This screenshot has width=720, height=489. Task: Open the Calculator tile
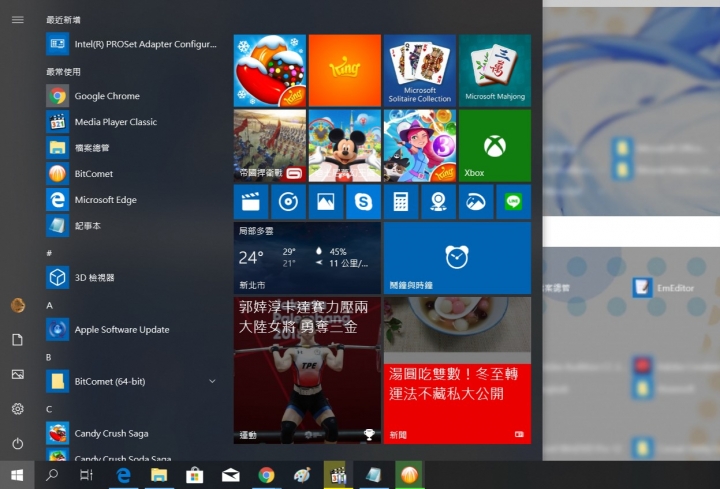[x=401, y=202]
